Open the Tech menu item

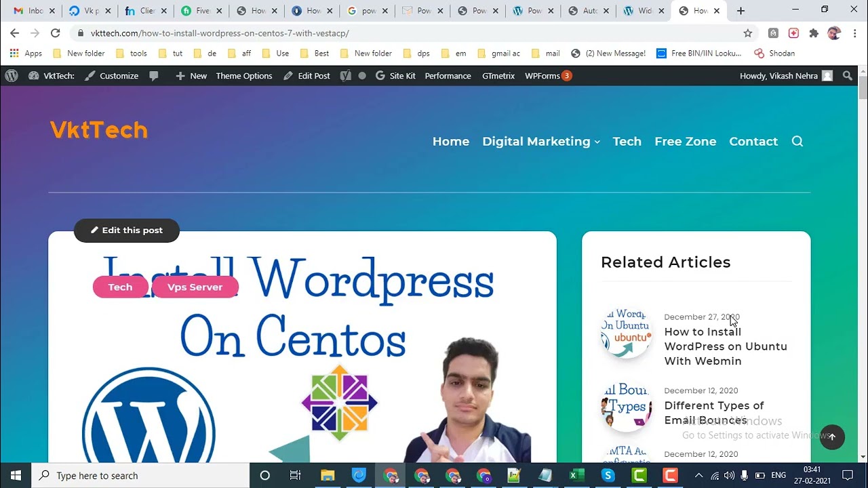627,141
